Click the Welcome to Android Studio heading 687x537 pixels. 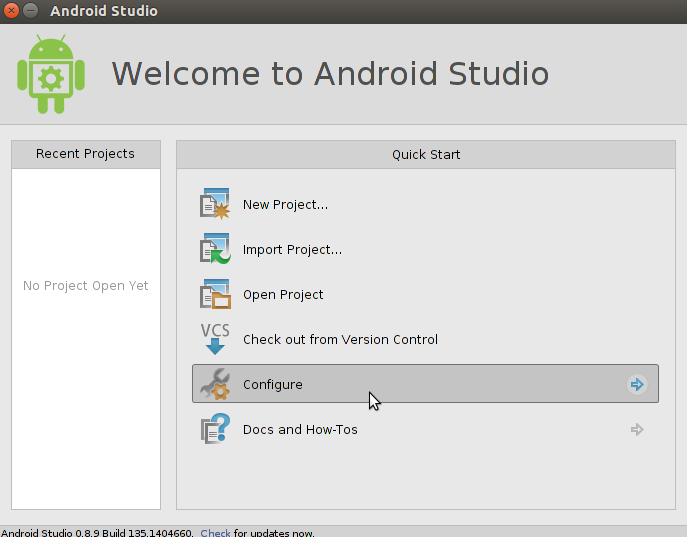[x=330, y=74]
